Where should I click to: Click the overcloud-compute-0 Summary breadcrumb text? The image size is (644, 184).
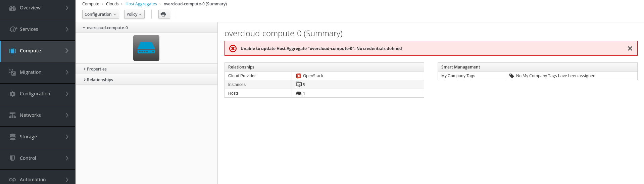(x=195, y=4)
